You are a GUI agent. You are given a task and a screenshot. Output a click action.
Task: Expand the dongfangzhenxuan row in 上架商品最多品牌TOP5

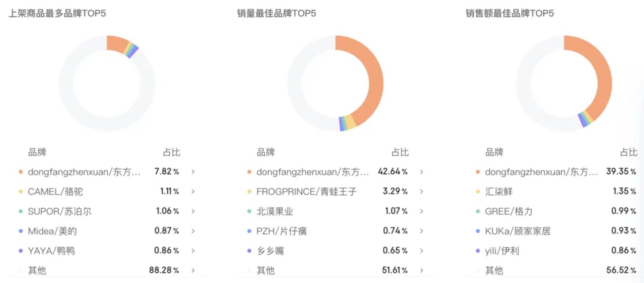pos(193,172)
